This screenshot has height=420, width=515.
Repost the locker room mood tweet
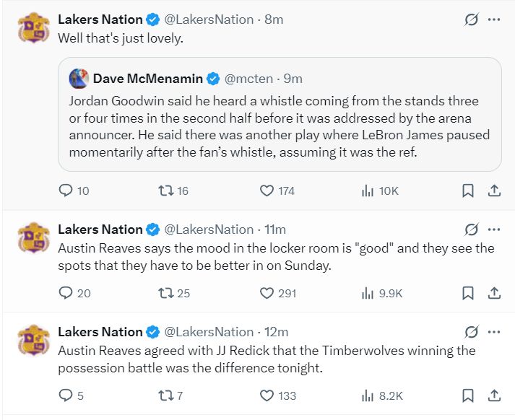165,293
